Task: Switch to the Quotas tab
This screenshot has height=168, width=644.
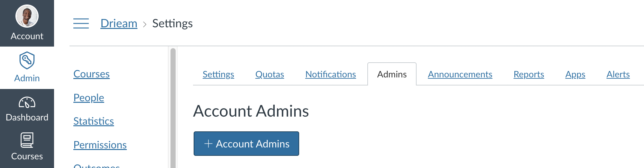Action: click(270, 74)
